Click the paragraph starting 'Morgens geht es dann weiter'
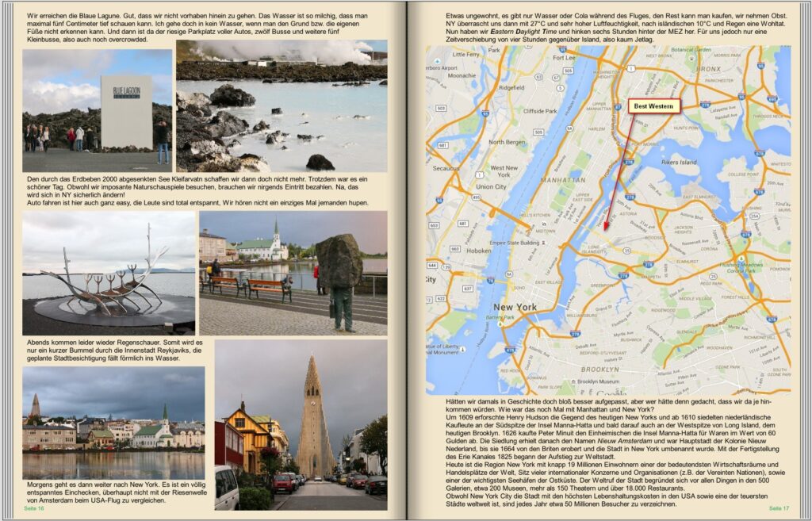This screenshot has width=812, height=521. pos(117,492)
